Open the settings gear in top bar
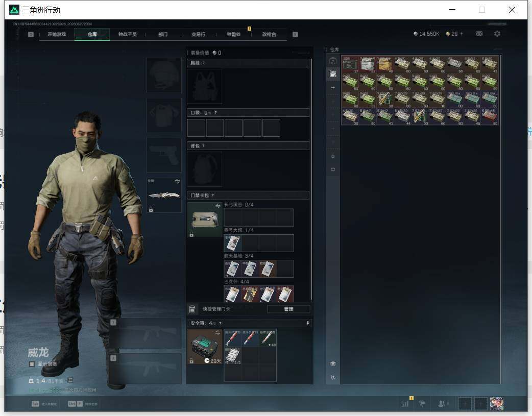This screenshot has height=416, width=532. point(497,34)
